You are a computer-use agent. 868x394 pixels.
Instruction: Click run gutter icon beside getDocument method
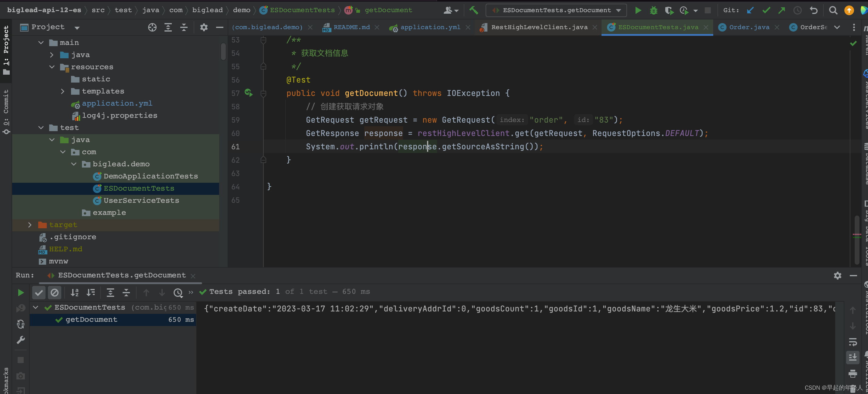pyautogui.click(x=248, y=92)
